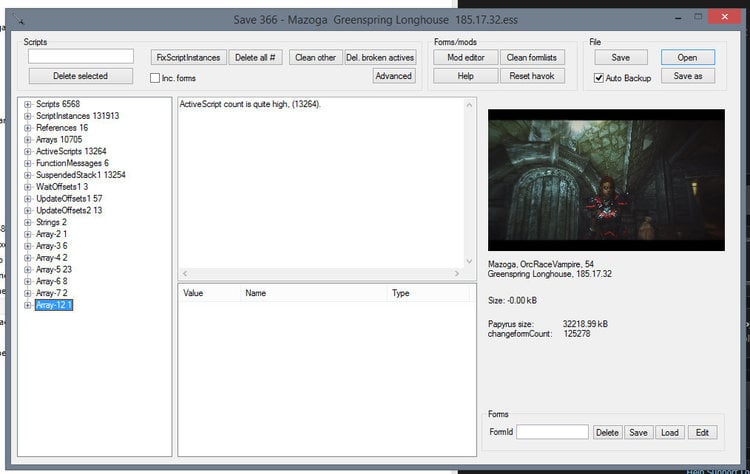Click the Reset havok button
The width and height of the screenshot is (750, 474).
(532, 76)
